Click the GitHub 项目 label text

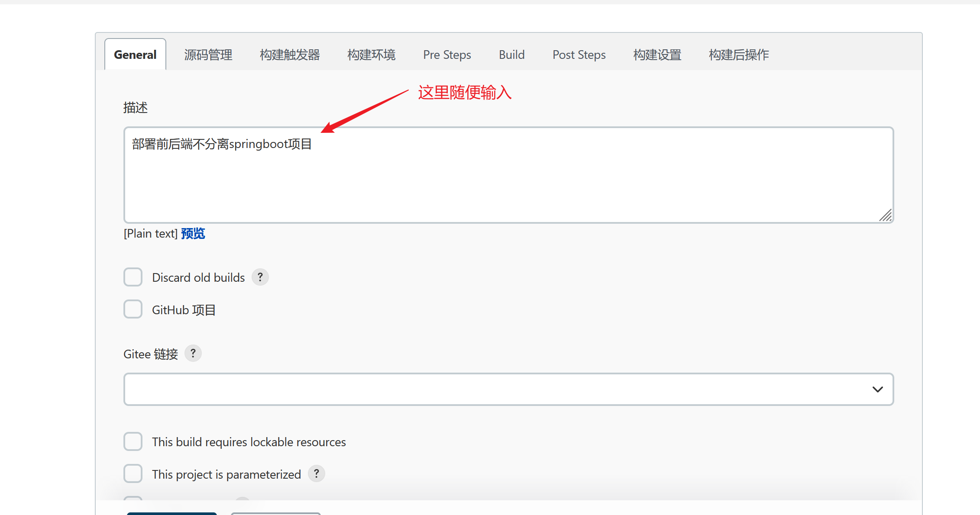(184, 310)
